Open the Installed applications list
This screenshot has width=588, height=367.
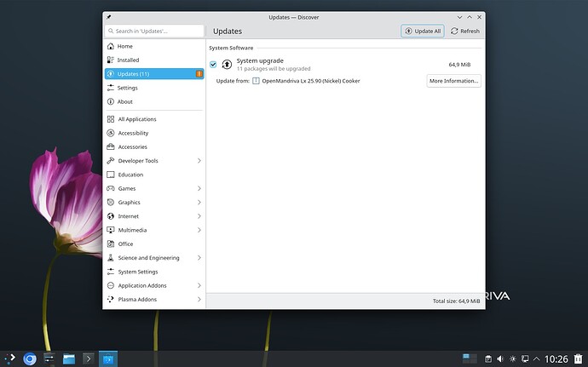[128, 60]
